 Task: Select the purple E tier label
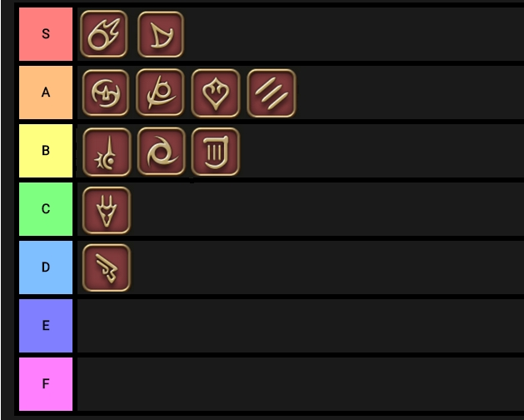(46, 326)
